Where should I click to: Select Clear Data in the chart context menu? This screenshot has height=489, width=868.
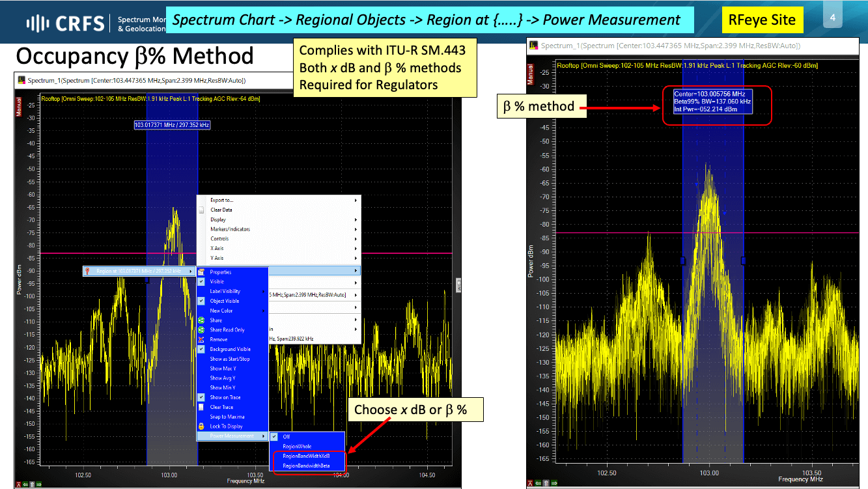pyautogui.click(x=279, y=210)
